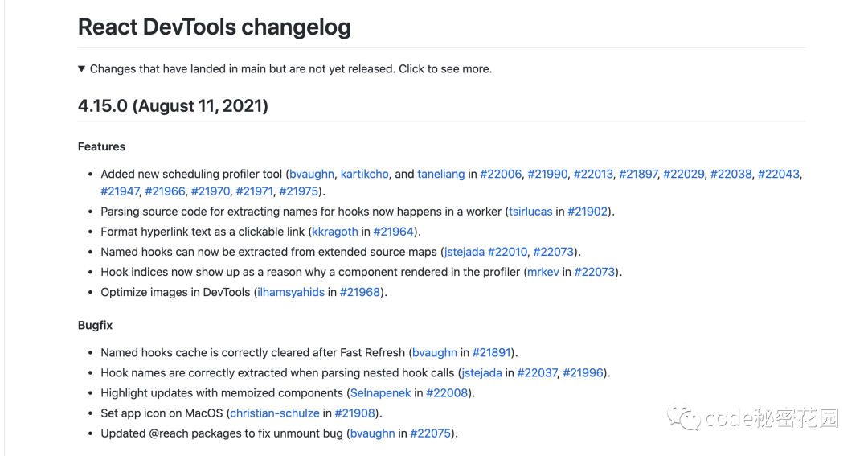Open pull request #22010
The image size is (868, 456).
(507, 252)
